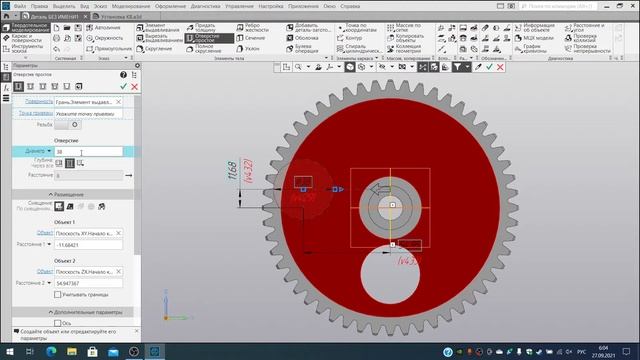
Task: Select the second hole type icon
Action: (x=31, y=87)
